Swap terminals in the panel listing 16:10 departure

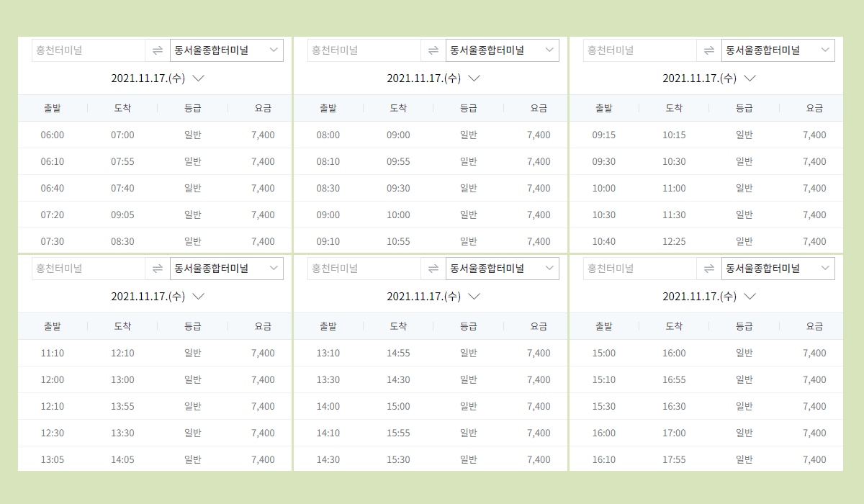pos(709,269)
